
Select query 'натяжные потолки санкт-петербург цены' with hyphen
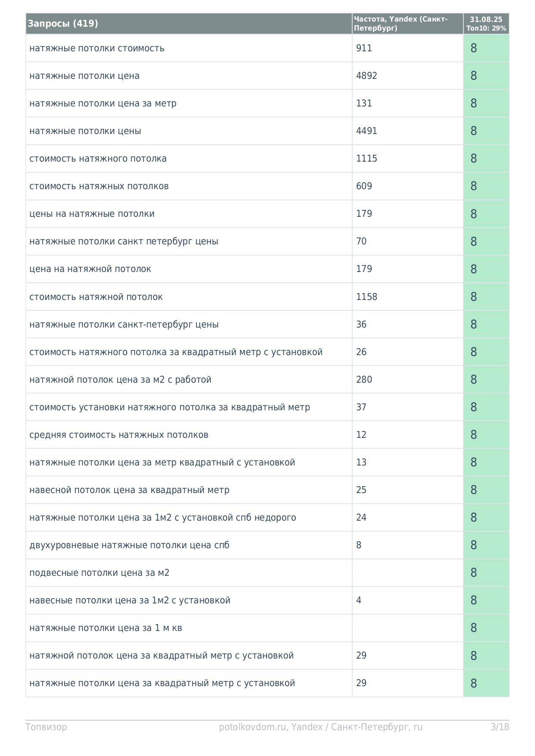(124, 325)
